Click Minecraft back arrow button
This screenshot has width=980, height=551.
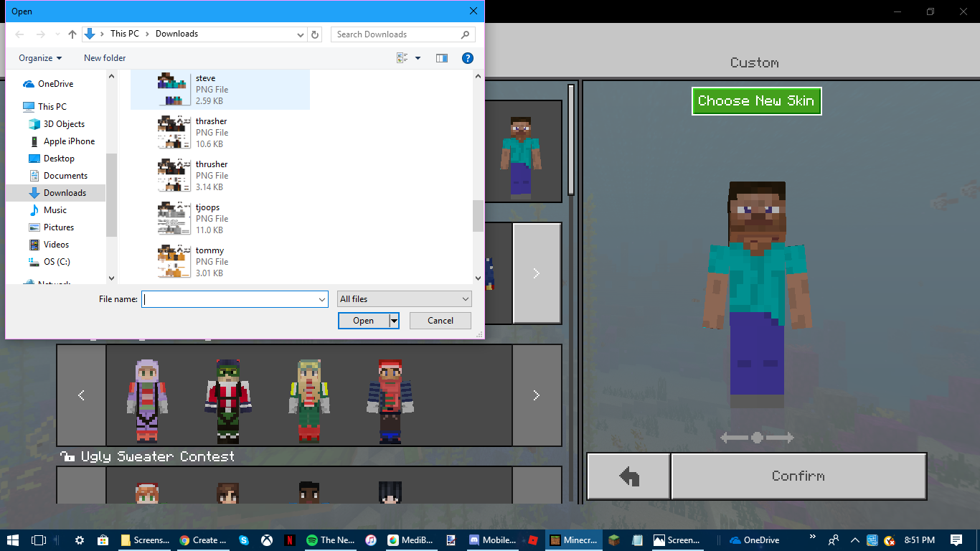629,476
